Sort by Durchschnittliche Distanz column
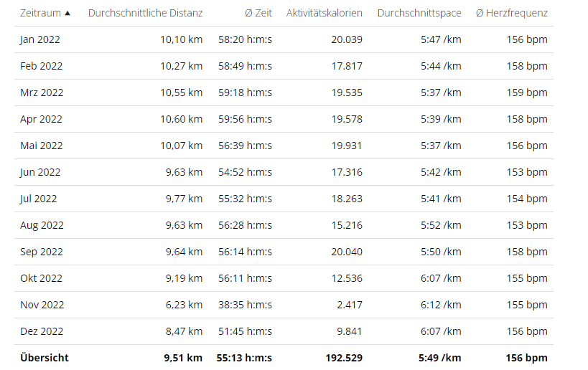This screenshot has height=370, width=588. 145,13
